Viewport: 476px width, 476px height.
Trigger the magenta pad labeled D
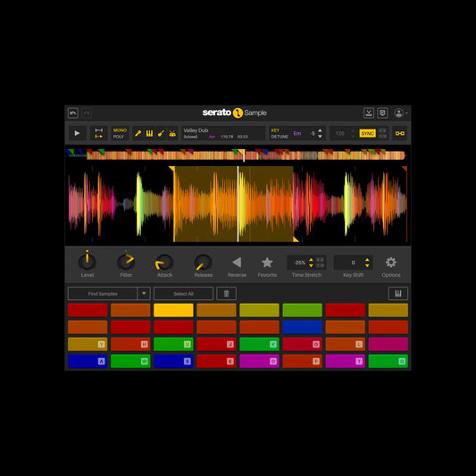(x=259, y=362)
